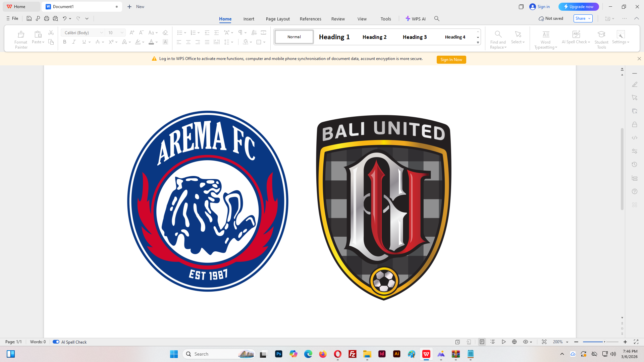Click Sign in account link
The image size is (644, 362).
click(x=540, y=7)
